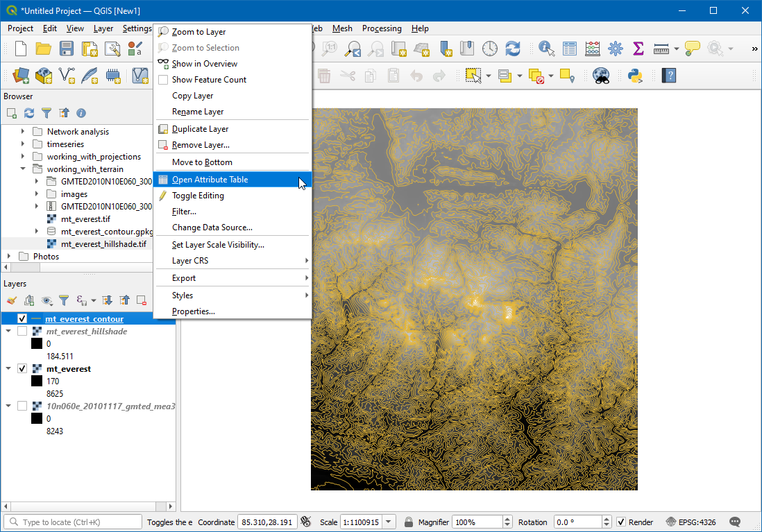Click the Refresh icon in Browser panel
The height and width of the screenshot is (532, 762).
click(29, 113)
